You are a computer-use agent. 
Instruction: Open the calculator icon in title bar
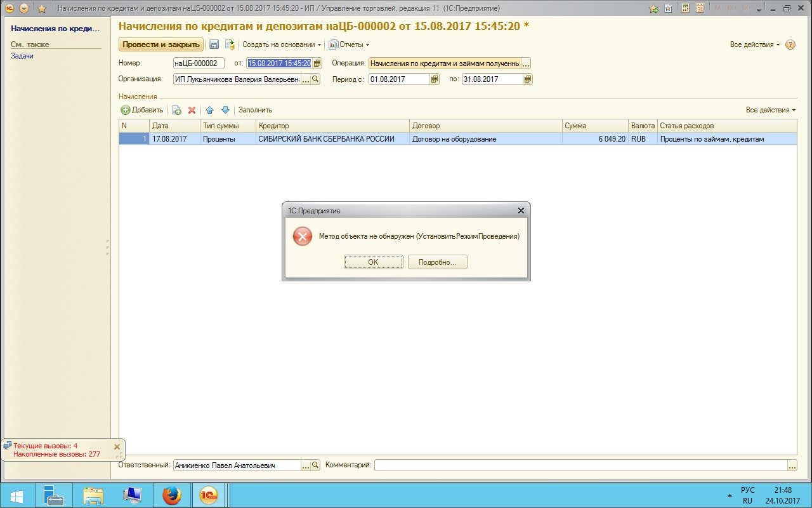pos(685,8)
